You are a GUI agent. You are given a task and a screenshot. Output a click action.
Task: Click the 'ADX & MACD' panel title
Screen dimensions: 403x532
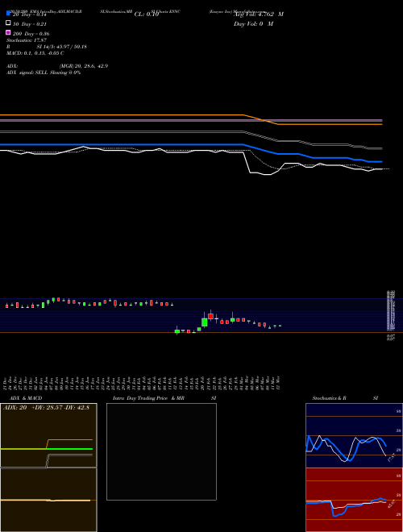pyautogui.click(x=26, y=398)
